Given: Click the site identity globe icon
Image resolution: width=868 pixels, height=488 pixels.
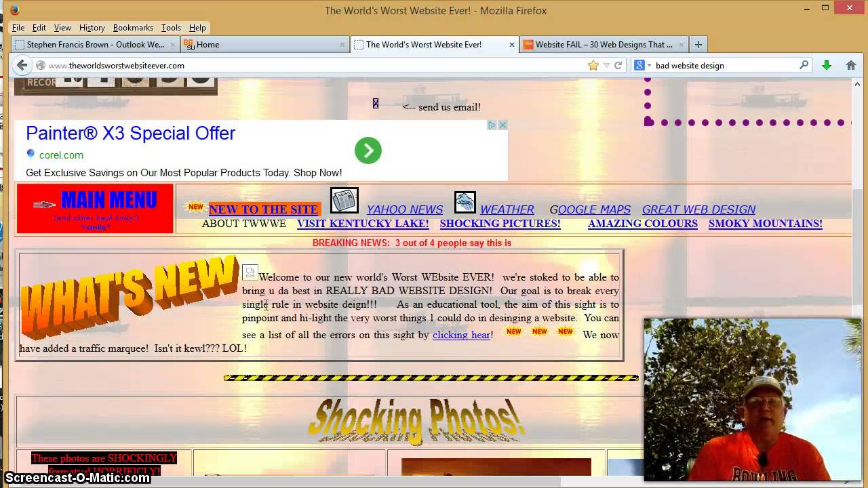Looking at the screenshot, I should coord(41,65).
